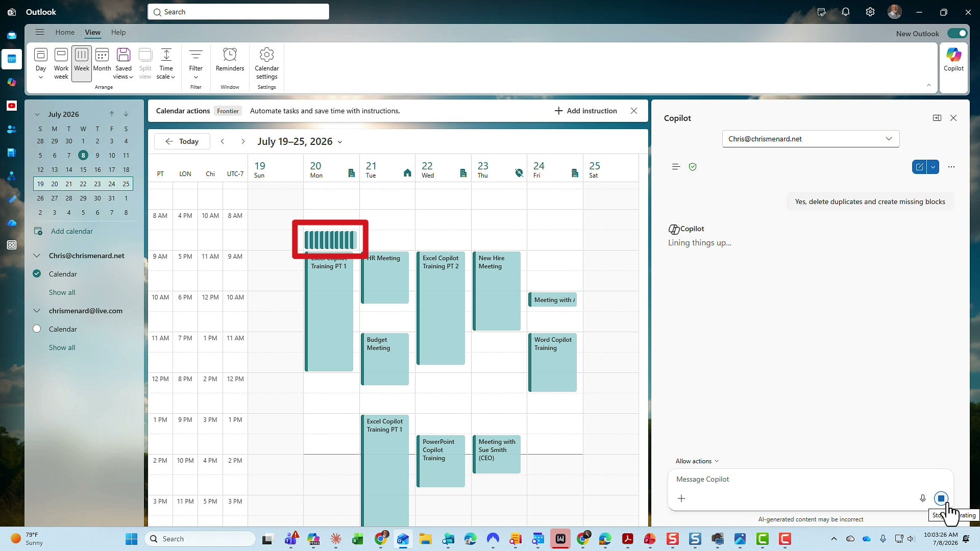Switch to Day view in ribbon
Viewport: 980px width, 551px height.
[41, 63]
